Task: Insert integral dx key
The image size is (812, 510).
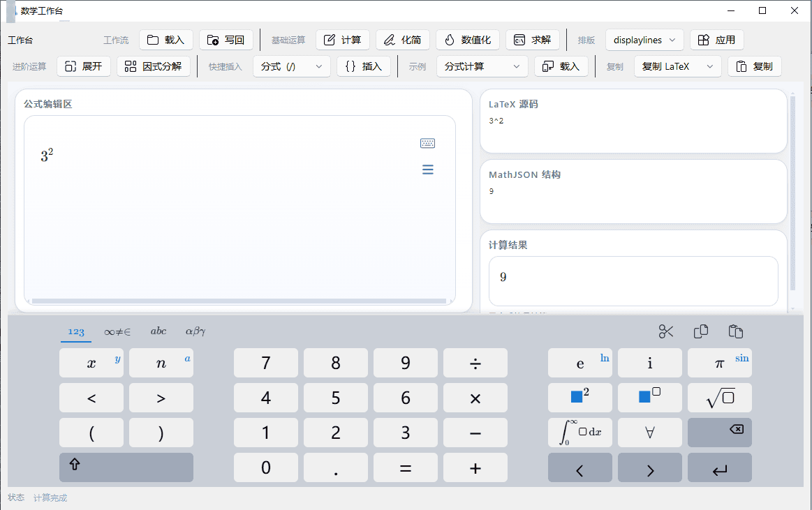Action: coord(580,433)
